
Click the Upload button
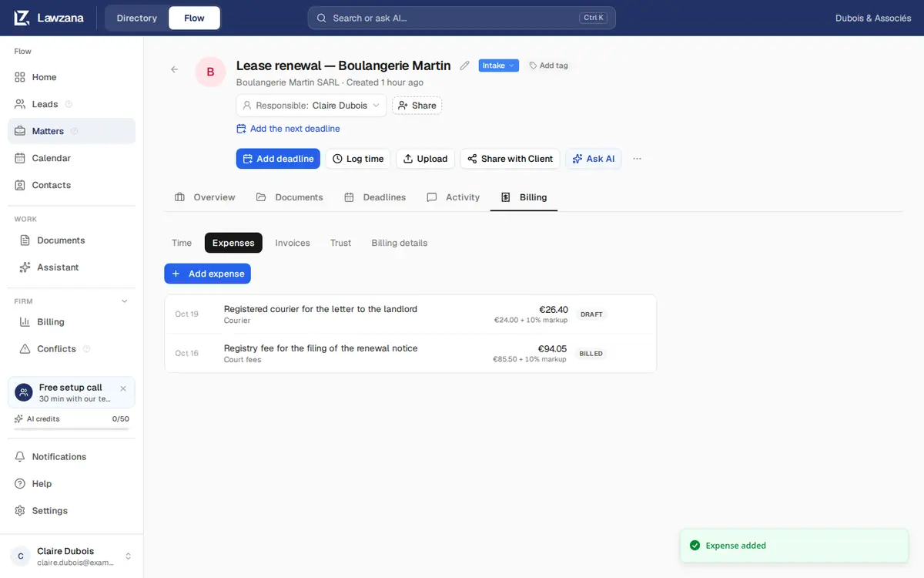[425, 159]
